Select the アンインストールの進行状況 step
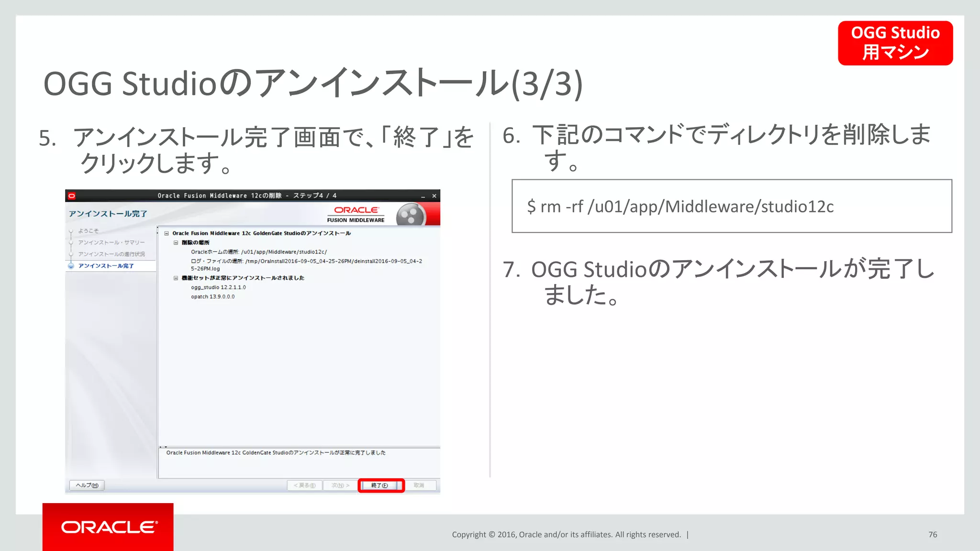This screenshot has width=980, height=551. (x=111, y=254)
